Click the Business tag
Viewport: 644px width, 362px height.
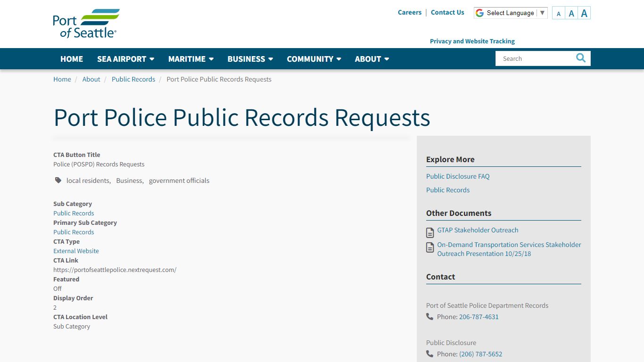pos(129,181)
